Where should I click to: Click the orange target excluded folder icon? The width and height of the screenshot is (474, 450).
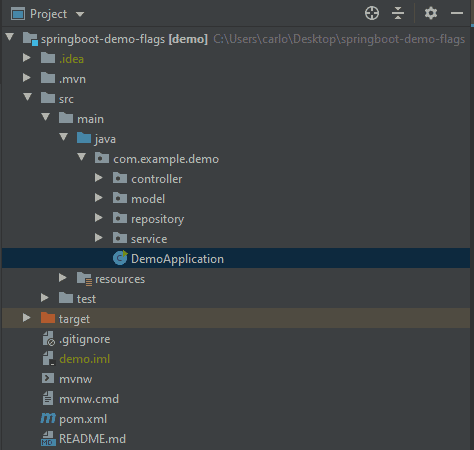pos(48,318)
